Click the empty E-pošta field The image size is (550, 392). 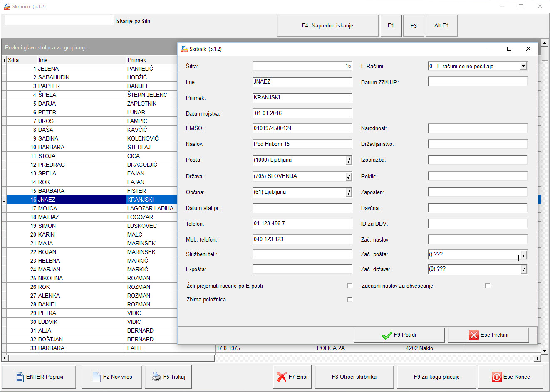click(x=302, y=269)
